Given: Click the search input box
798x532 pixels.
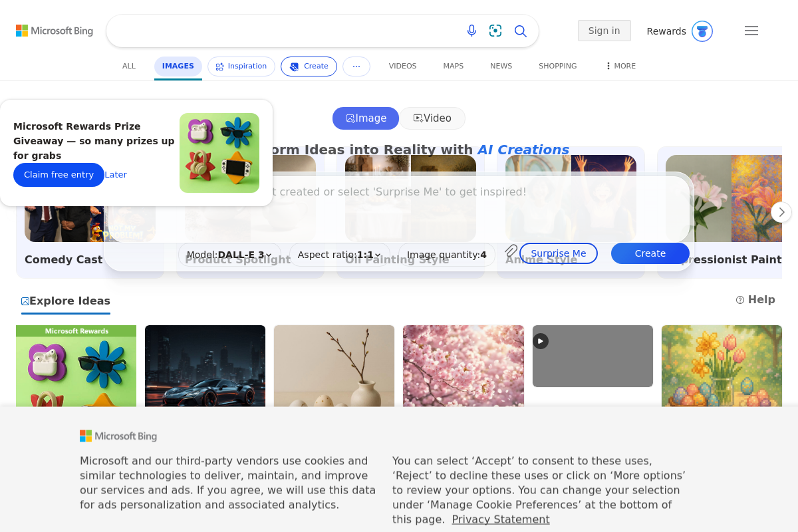Looking at the screenshot, I should [x=286, y=31].
